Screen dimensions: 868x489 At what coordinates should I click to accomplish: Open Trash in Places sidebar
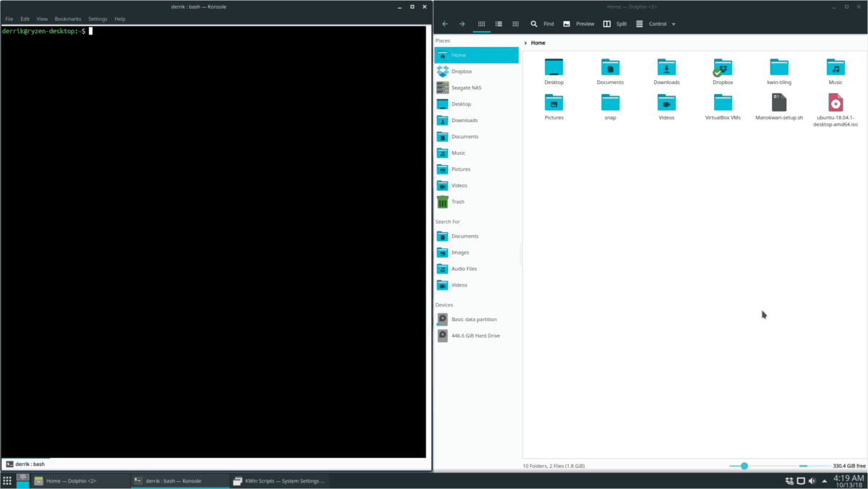pyautogui.click(x=477, y=202)
